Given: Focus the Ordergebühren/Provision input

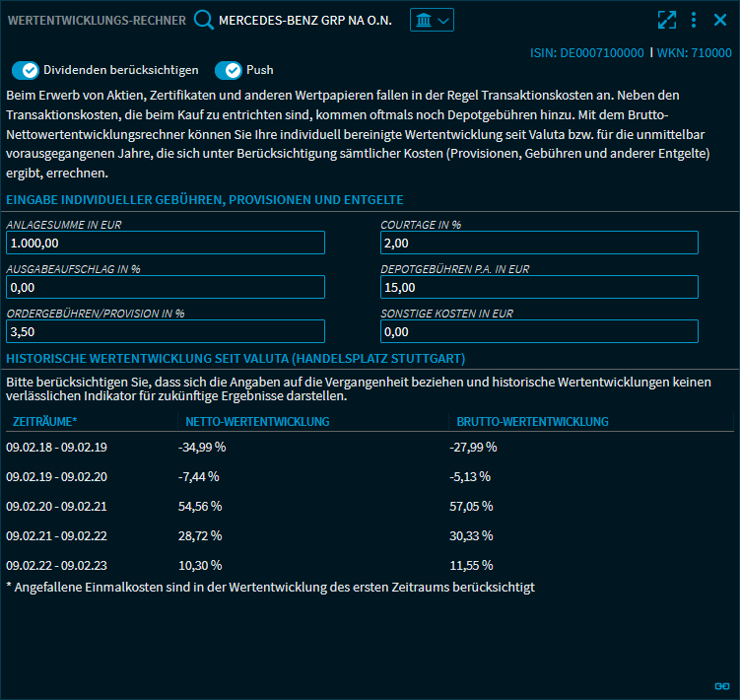Looking at the screenshot, I should coord(166,331).
